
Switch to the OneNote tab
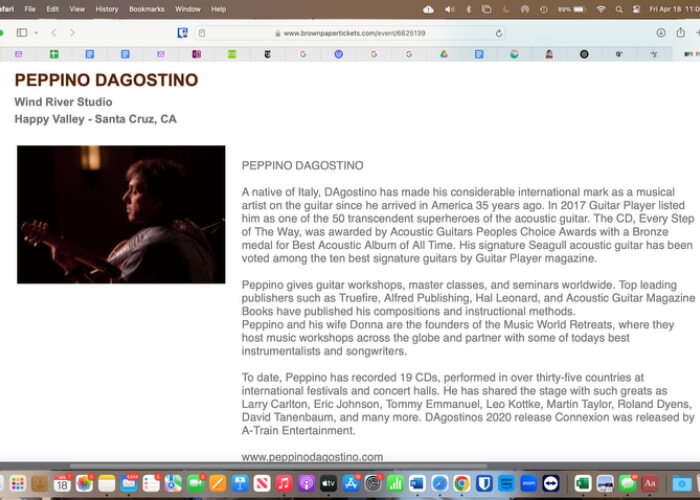pyautogui.click(x=196, y=54)
